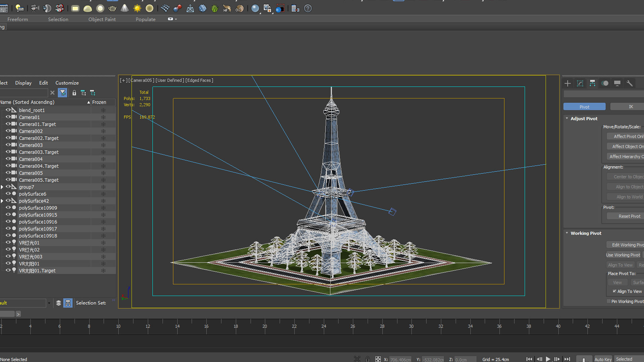The image size is (644, 362).
Task: Enable the Pin Working Pivot checkbox
Action: (x=608, y=301)
